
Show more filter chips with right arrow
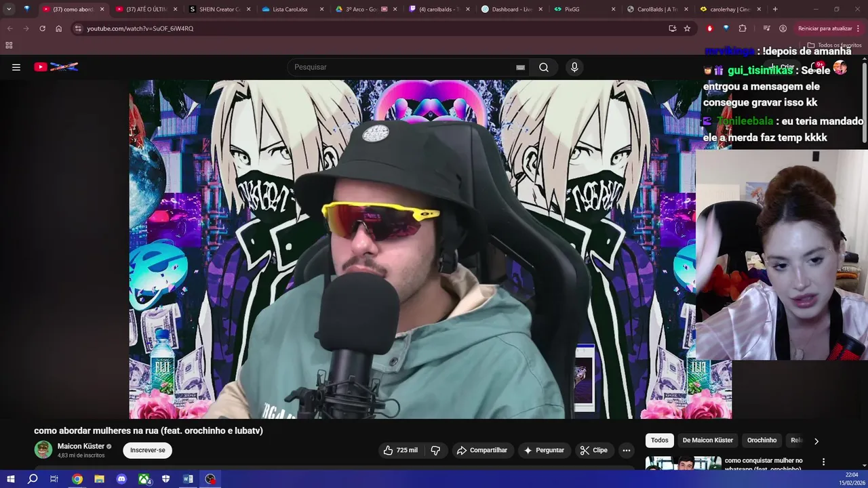coord(816,441)
